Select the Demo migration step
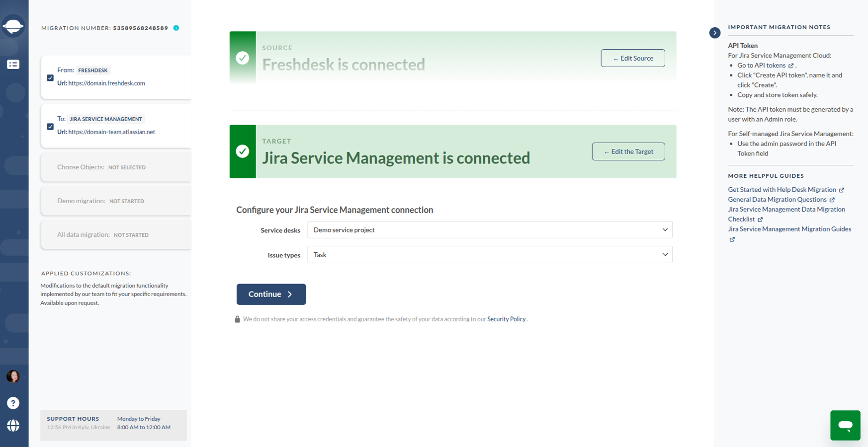The image size is (868, 447). click(x=116, y=201)
